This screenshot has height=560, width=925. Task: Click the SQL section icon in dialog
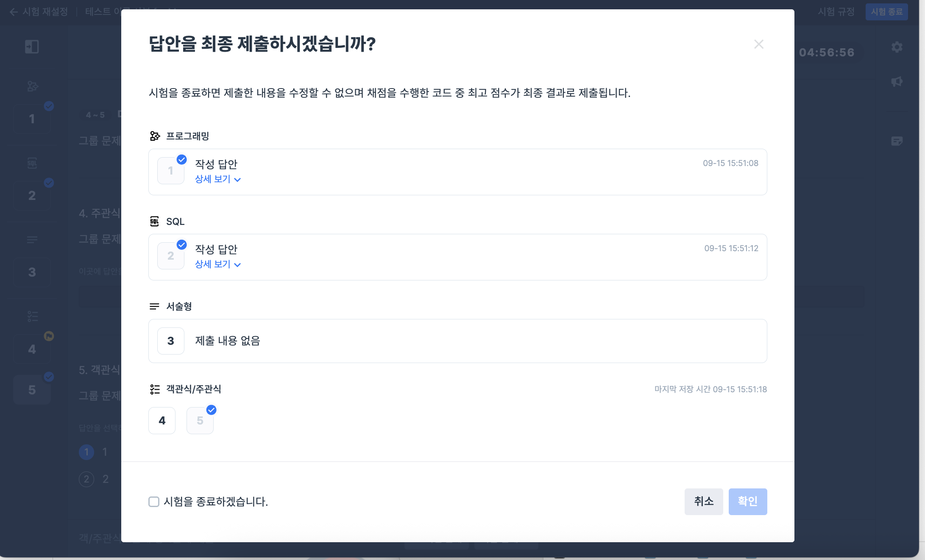155,222
